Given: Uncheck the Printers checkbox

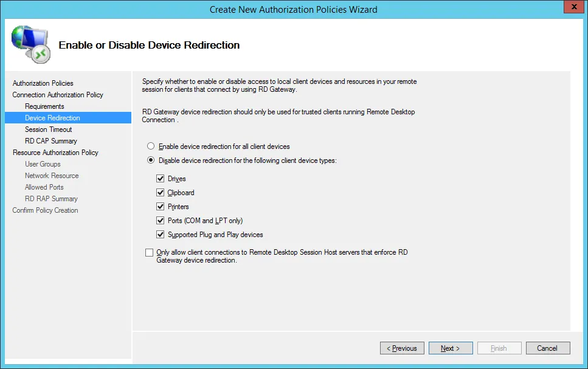Looking at the screenshot, I should click(x=161, y=207).
